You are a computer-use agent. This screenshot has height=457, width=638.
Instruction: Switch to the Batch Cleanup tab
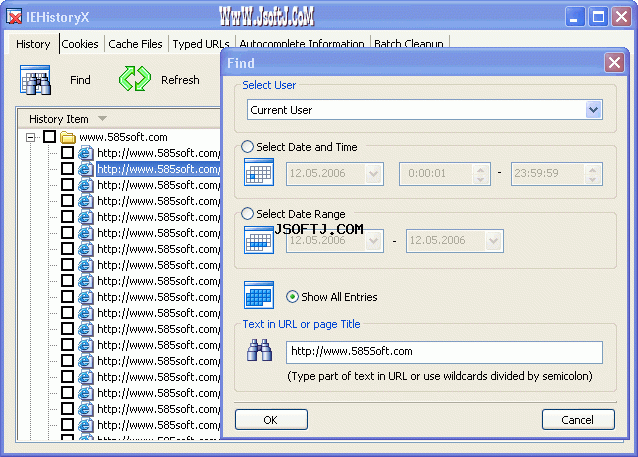click(x=409, y=43)
